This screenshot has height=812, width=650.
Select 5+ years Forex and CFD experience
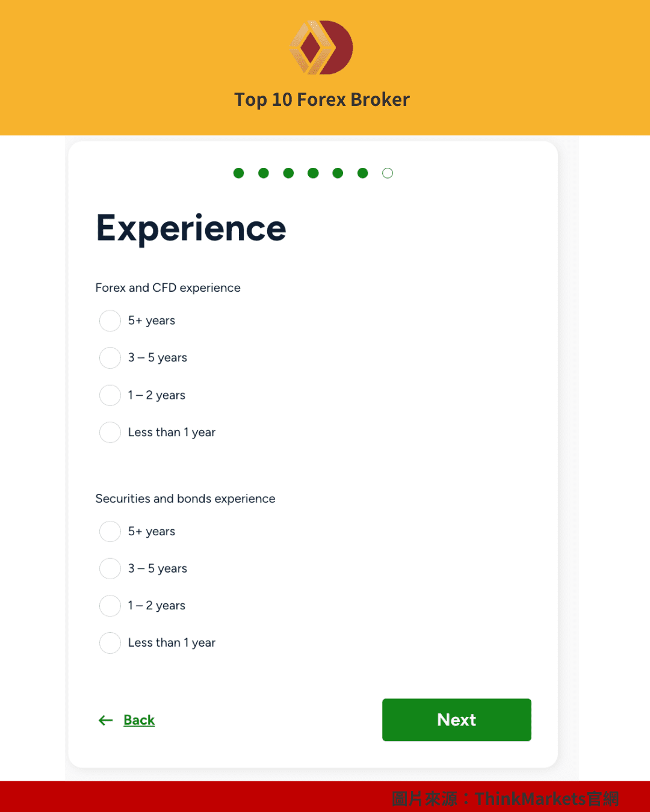click(x=110, y=321)
